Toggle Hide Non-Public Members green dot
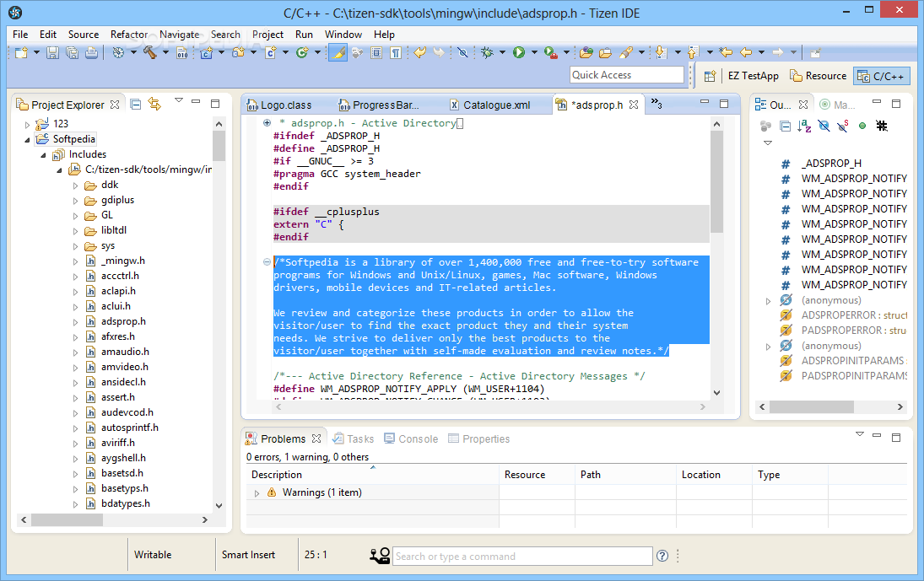The image size is (924, 581). click(862, 126)
